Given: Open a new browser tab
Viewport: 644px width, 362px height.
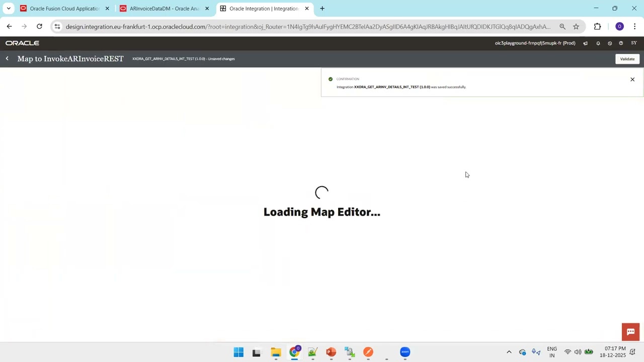Looking at the screenshot, I should pyautogui.click(x=323, y=9).
